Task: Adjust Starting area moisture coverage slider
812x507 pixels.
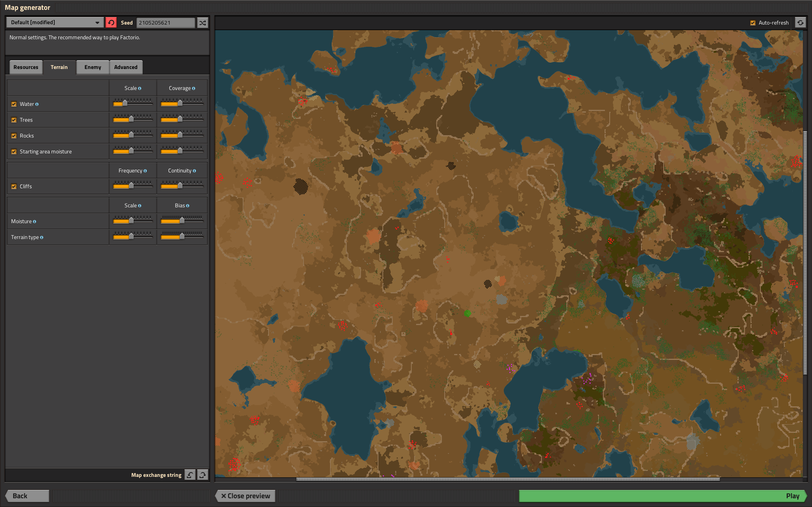Action: pyautogui.click(x=182, y=151)
